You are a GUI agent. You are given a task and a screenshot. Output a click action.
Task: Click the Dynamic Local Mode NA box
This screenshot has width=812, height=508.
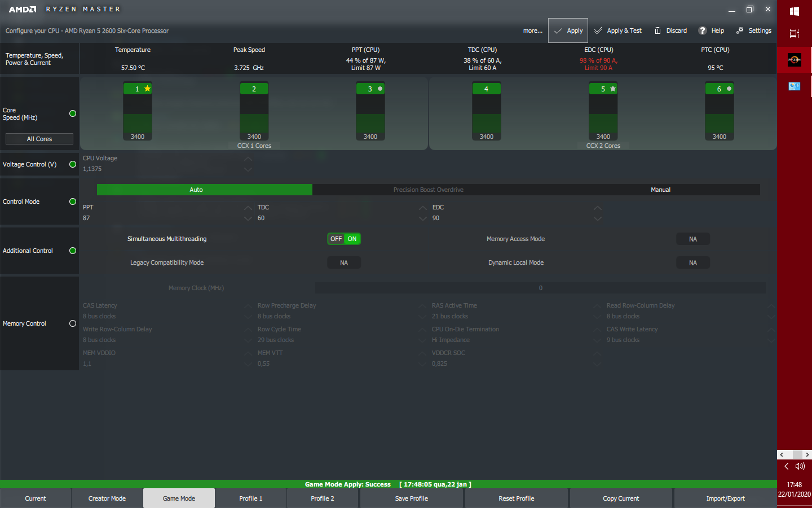693,263
